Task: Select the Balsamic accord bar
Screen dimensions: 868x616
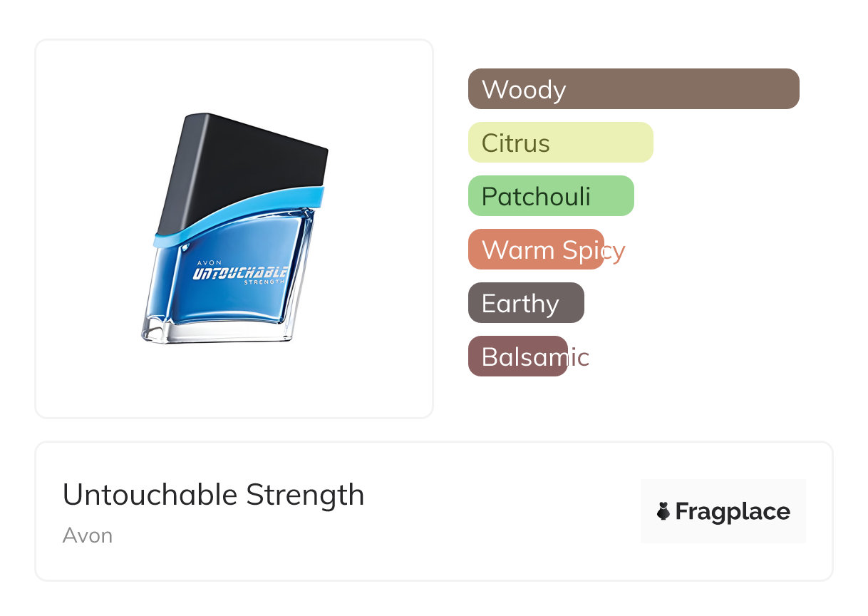Action: point(518,356)
